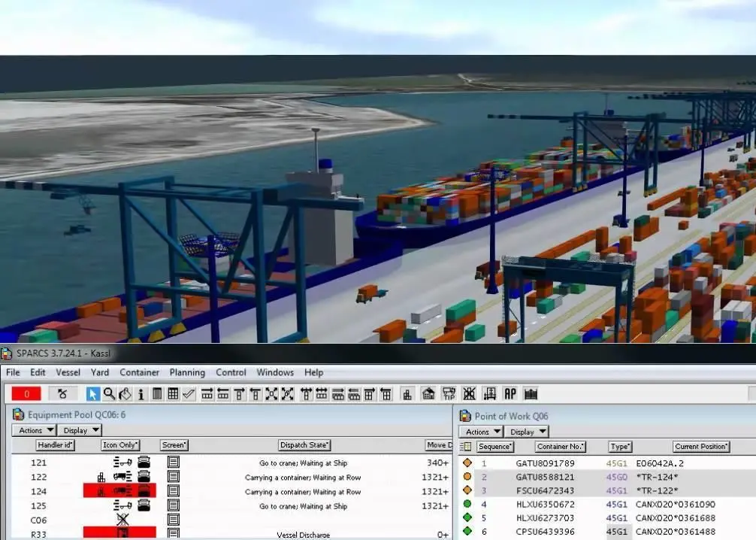Screen dimensions: 756x540
Task: Click the Sequence column header
Action: tap(495, 447)
